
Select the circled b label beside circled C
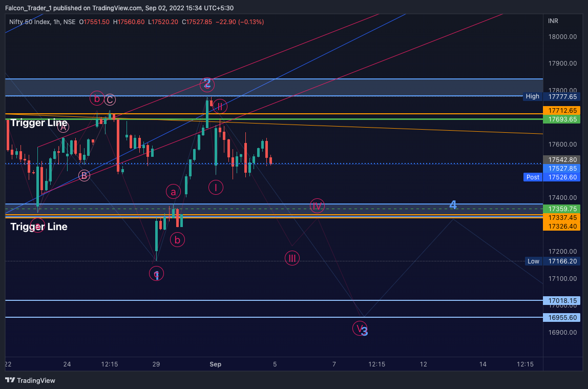click(x=97, y=98)
